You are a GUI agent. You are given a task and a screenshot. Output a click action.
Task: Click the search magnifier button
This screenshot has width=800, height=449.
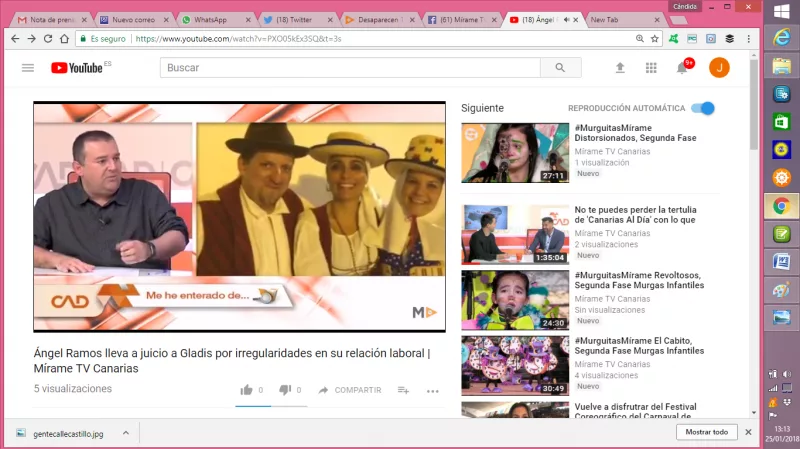tap(560, 67)
